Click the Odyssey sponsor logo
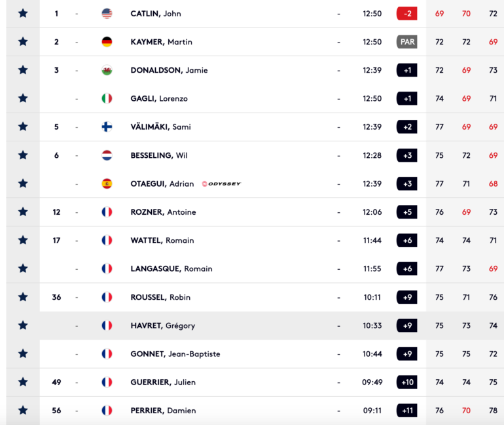This screenshot has height=425, width=504. tap(221, 184)
